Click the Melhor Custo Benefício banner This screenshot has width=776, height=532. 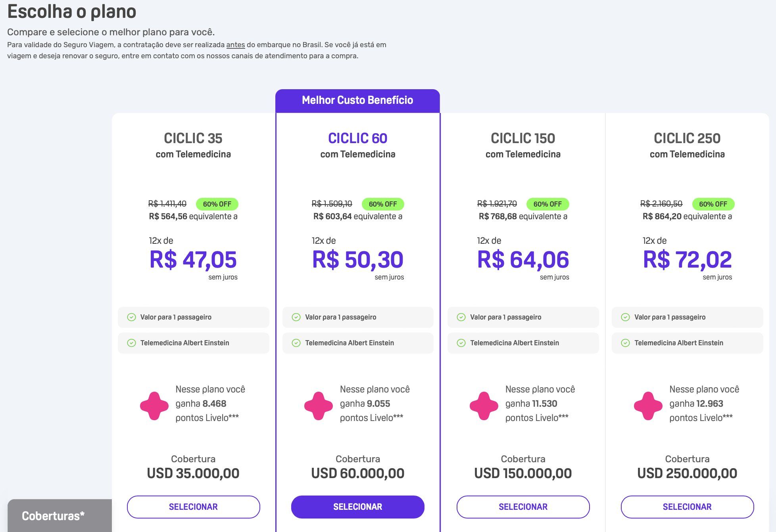357,101
